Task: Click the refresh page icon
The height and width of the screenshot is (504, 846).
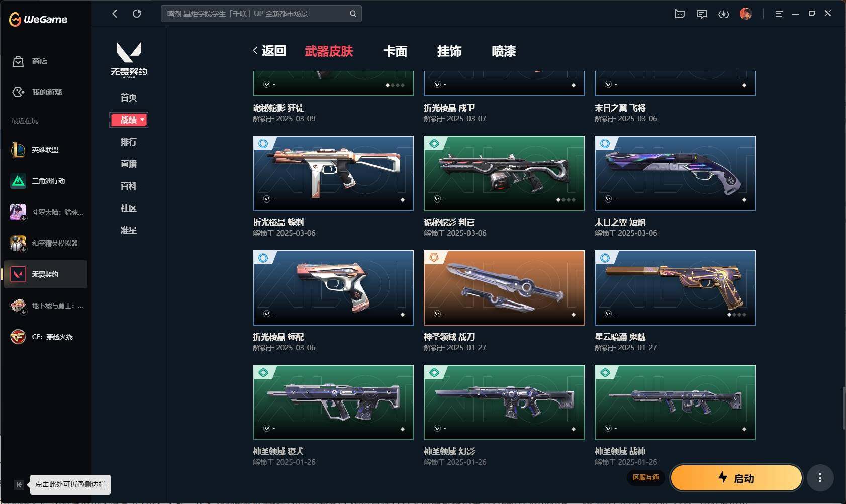Action: click(137, 14)
